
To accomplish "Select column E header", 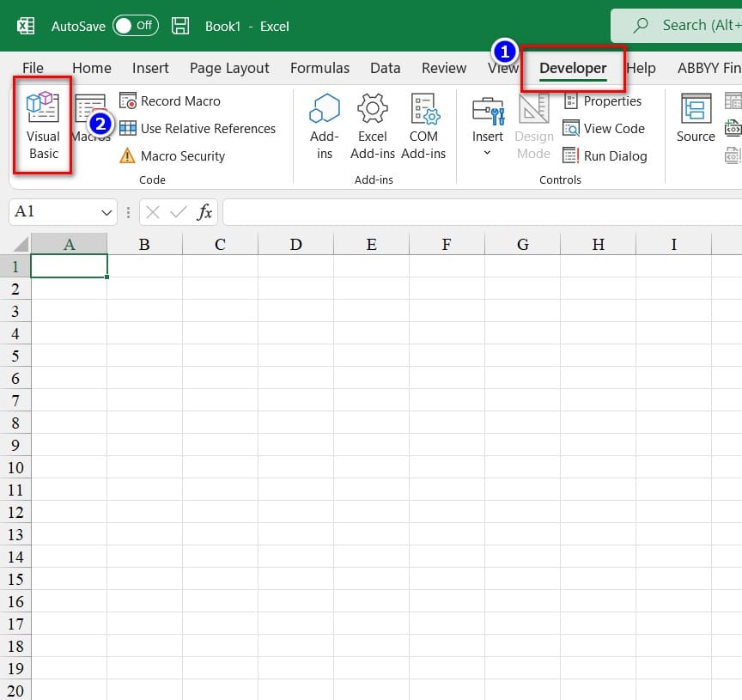I will 371,244.
